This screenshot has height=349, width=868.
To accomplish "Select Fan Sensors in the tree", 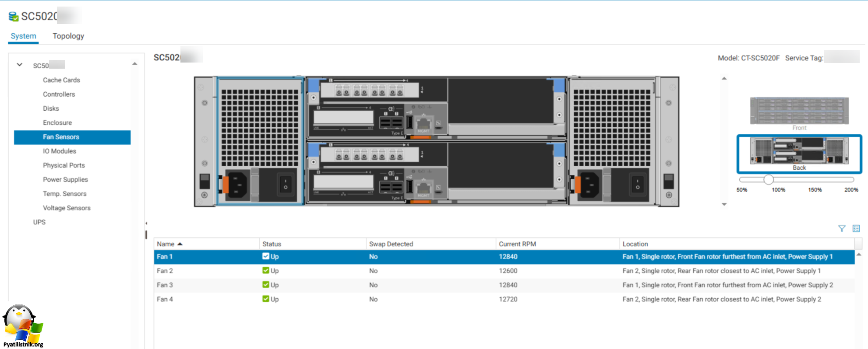I will pyautogui.click(x=72, y=137).
